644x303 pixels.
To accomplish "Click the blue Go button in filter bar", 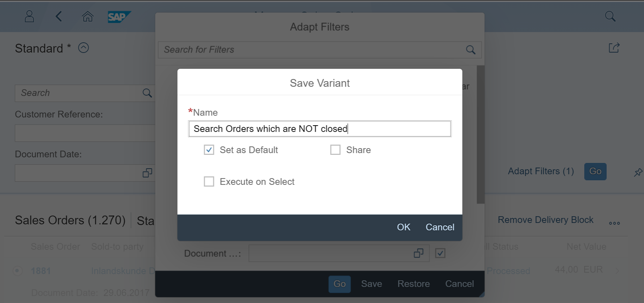I will coord(595,171).
